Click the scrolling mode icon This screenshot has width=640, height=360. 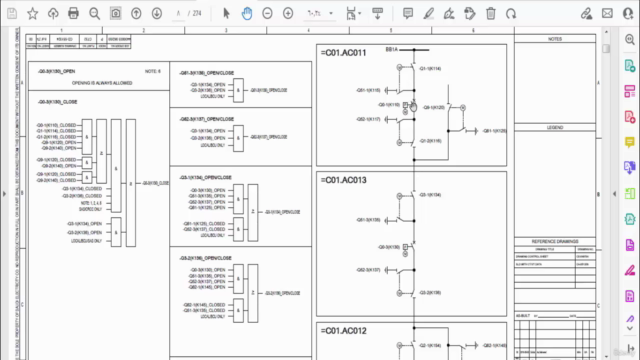tap(378, 13)
